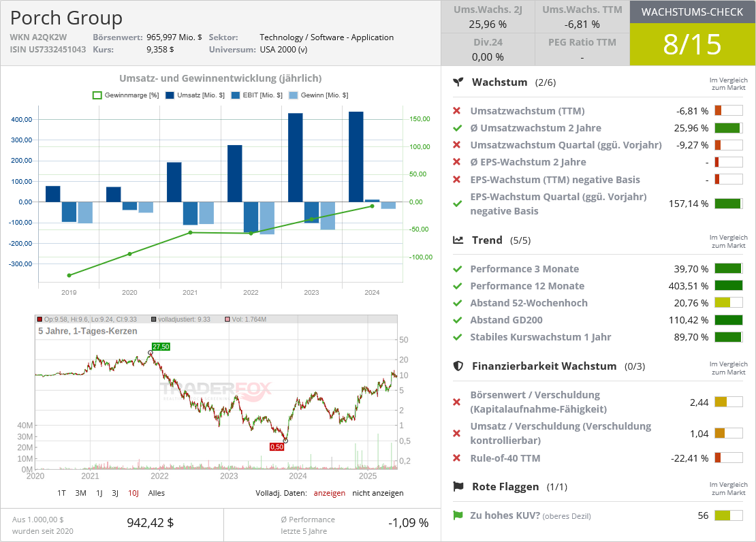This screenshot has width=756, height=542.
Task: Click the red 'anzeigen' link for Volladj. Daten
Action: [330, 493]
